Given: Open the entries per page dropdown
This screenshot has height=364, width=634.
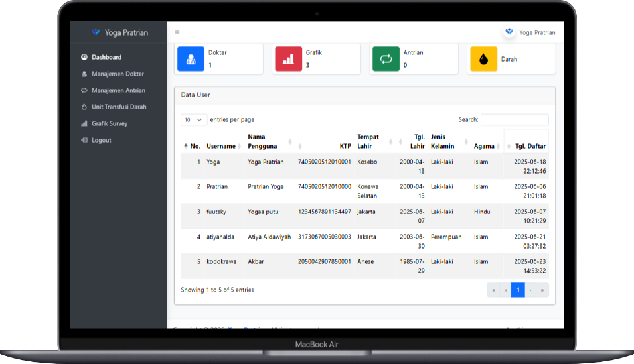Looking at the screenshot, I should click(193, 120).
